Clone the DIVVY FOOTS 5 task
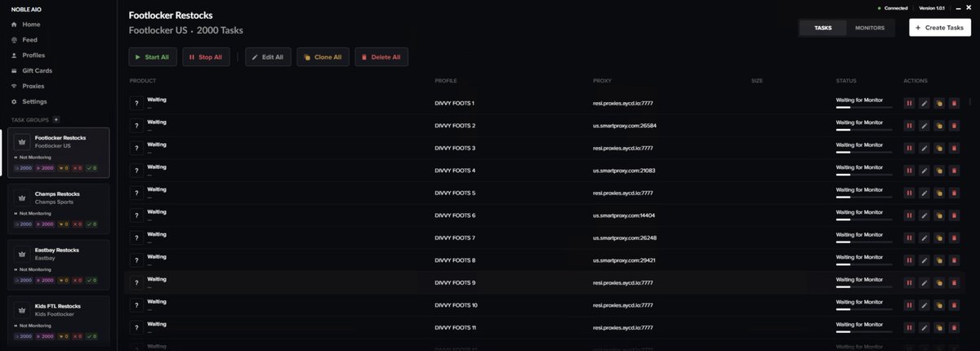 [938, 193]
